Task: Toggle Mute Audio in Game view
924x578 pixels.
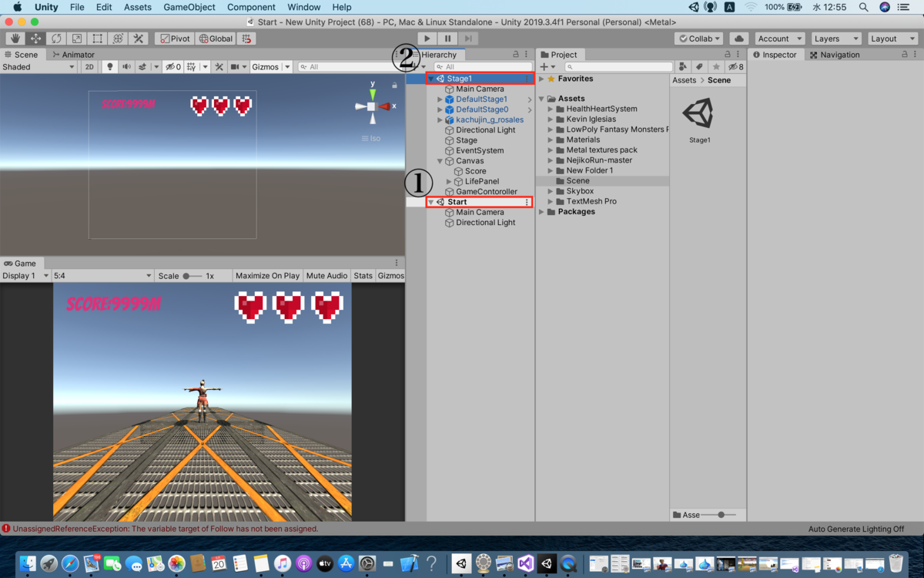Action: point(326,275)
